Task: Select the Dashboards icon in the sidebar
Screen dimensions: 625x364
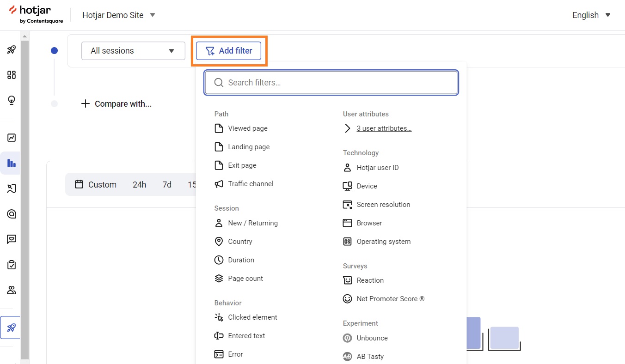Action: pyautogui.click(x=11, y=74)
